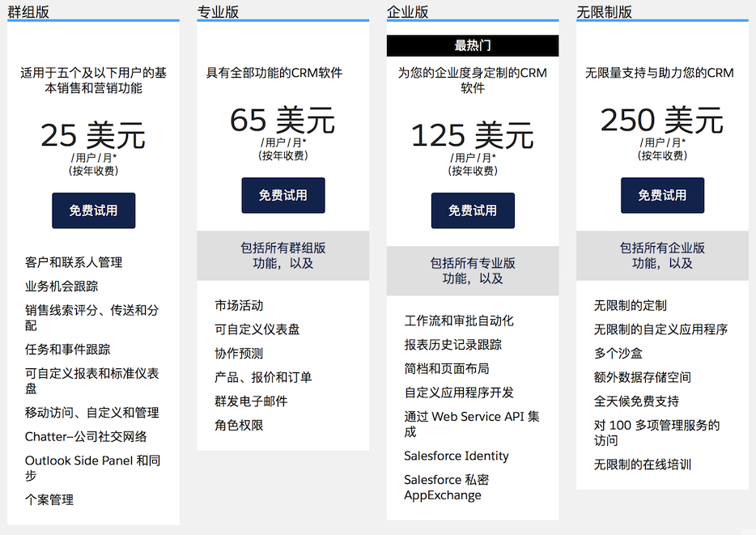756x535 pixels.
Task: Select 市场活动 in 专业版 feature list
Action: tap(239, 305)
